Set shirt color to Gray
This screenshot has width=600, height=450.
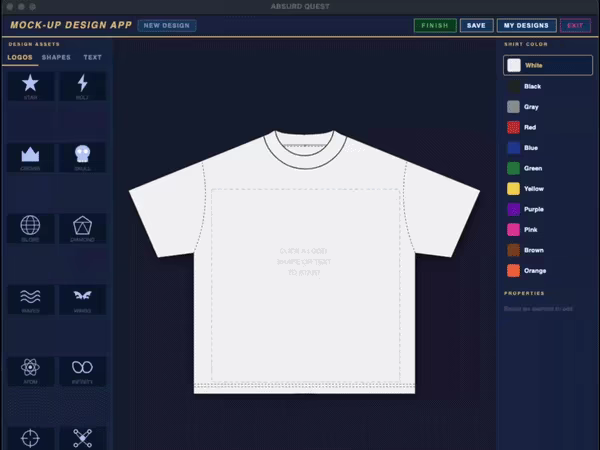[548, 107]
